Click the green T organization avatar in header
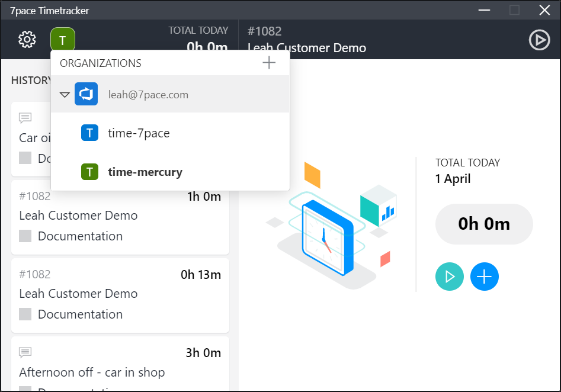Viewport: 561px width, 392px height. (63, 39)
